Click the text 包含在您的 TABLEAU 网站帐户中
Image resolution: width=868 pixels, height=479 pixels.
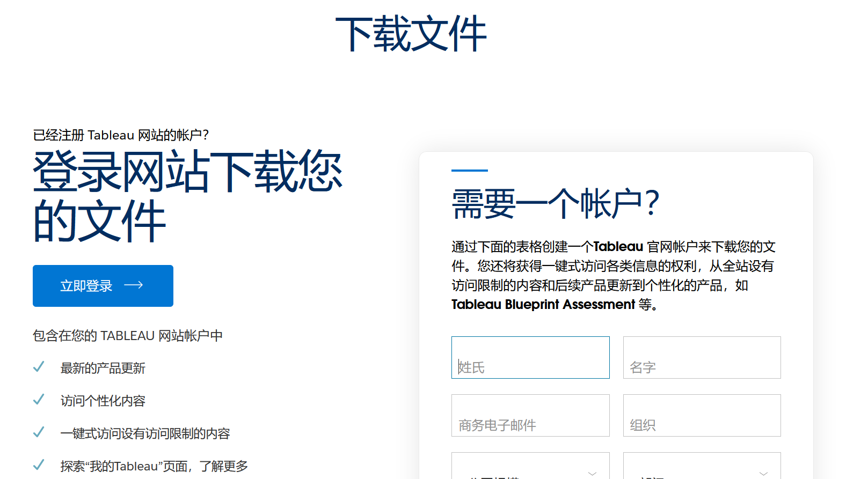(x=128, y=336)
